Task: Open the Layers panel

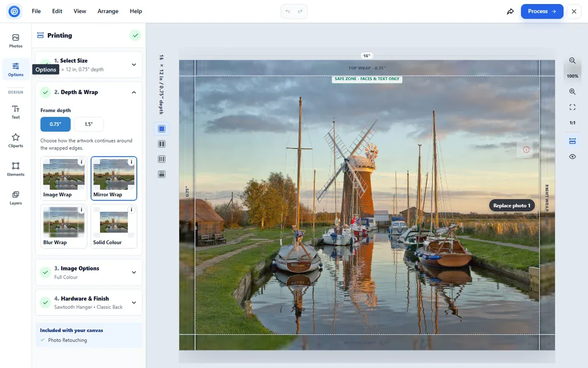Action: coord(16,197)
